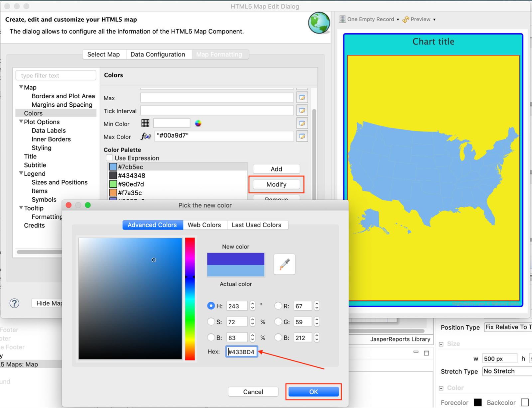This screenshot has height=408, width=532.
Task: Click the expression editor icon beside Max field
Action: point(302,98)
